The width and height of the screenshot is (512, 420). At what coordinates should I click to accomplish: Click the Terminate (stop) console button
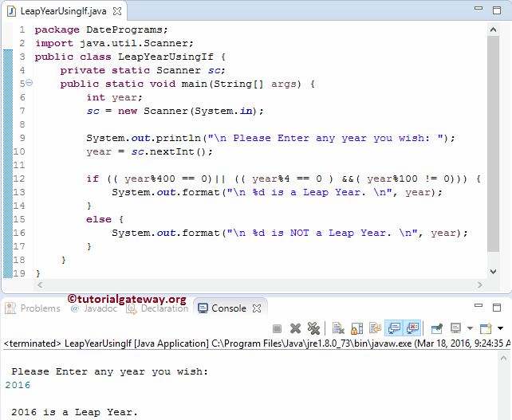pos(277,328)
